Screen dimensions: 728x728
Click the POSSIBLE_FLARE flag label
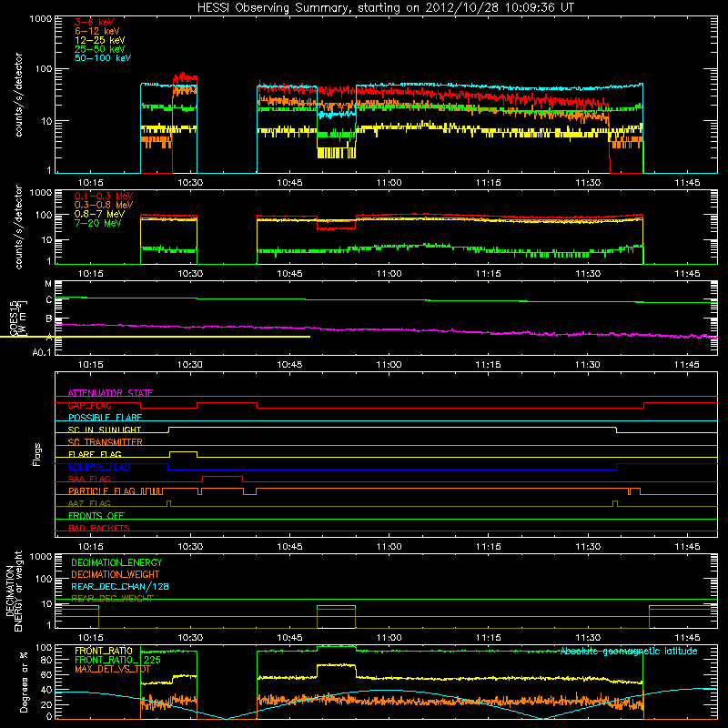coord(105,418)
